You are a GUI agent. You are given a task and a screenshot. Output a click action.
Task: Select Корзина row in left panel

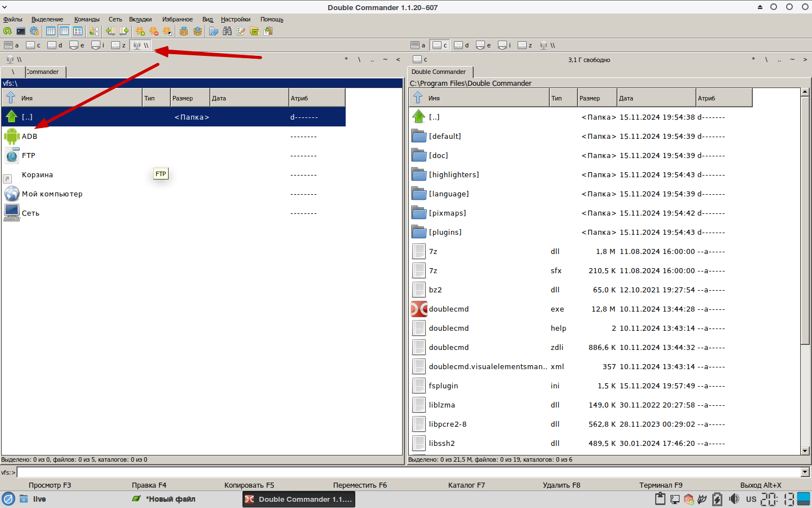pyautogui.click(x=174, y=174)
